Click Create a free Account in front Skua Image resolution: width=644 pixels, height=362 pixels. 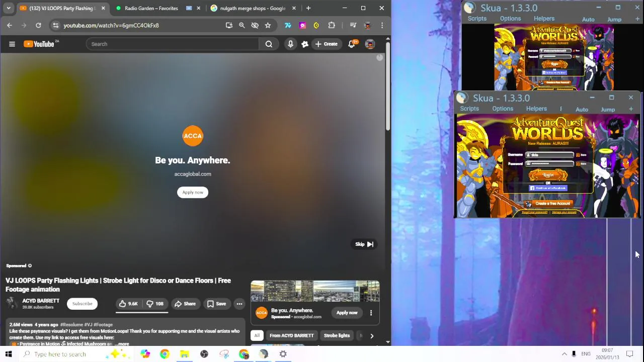coord(552,204)
